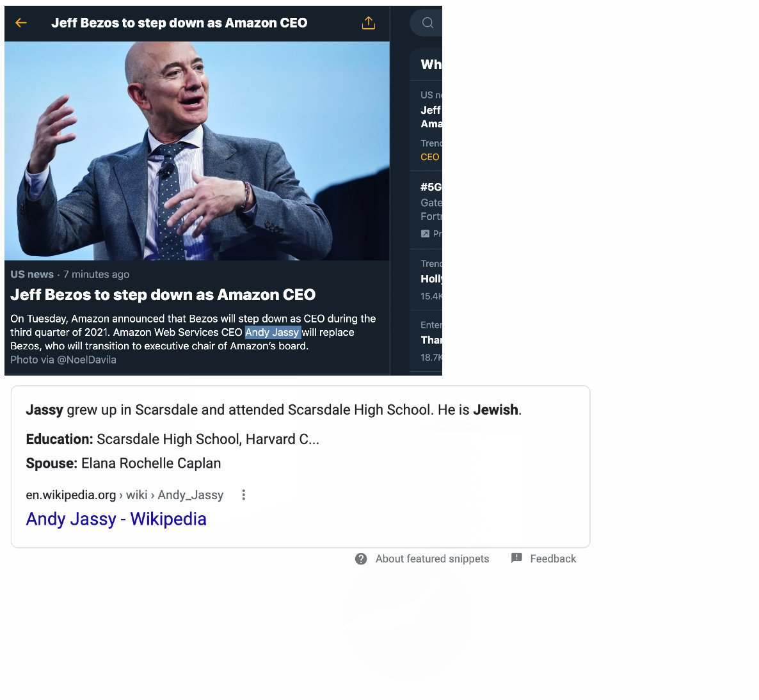Click the share upload icon

[369, 23]
